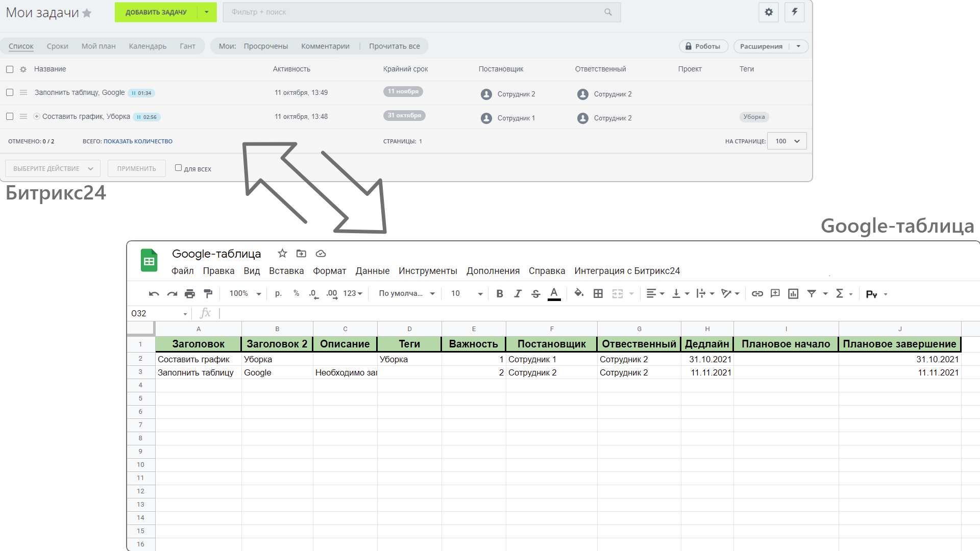Expand subtasks of Составить график task

(x=37, y=116)
